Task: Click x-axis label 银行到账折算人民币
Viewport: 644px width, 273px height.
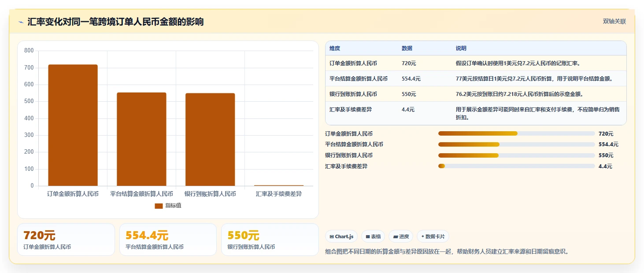Action: pyautogui.click(x=210, y=194)
